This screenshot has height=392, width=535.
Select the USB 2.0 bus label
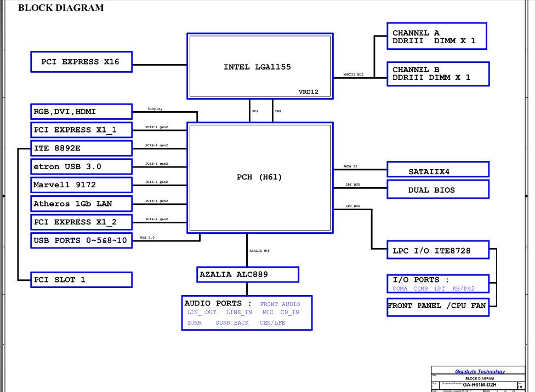tap(147, 237)
